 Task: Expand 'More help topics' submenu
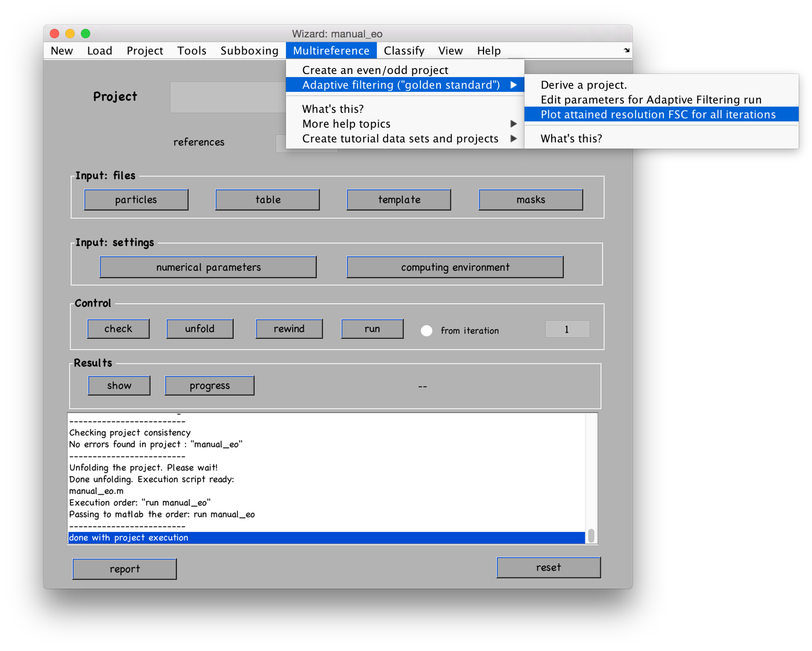405,124
